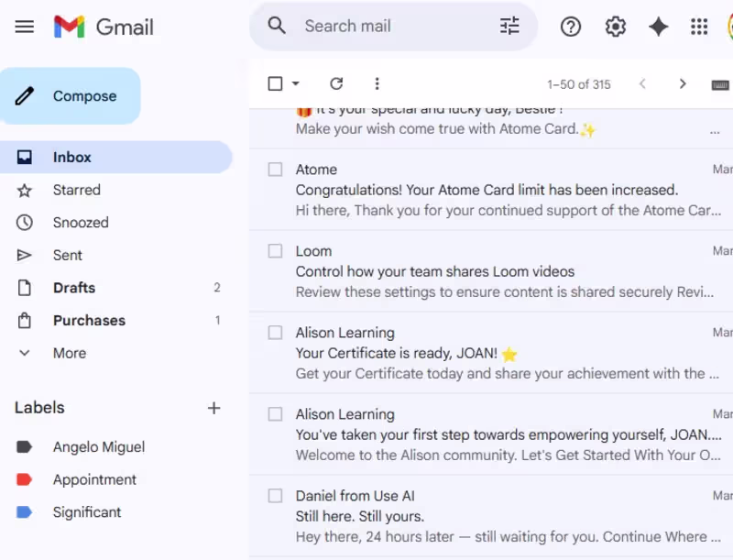
Task: Open the Angelo Miguel label
Action: tap(116, 447)
